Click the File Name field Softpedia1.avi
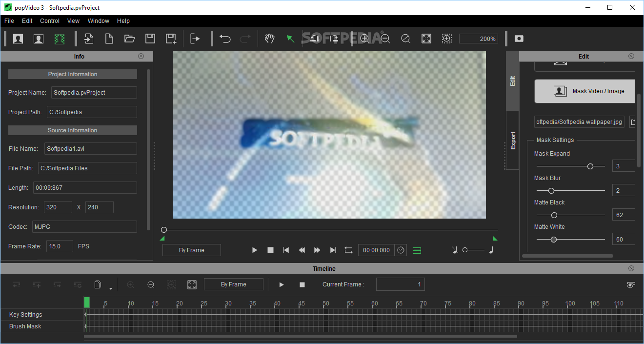Viewport: 644px width, 344px height. point(90,149)
